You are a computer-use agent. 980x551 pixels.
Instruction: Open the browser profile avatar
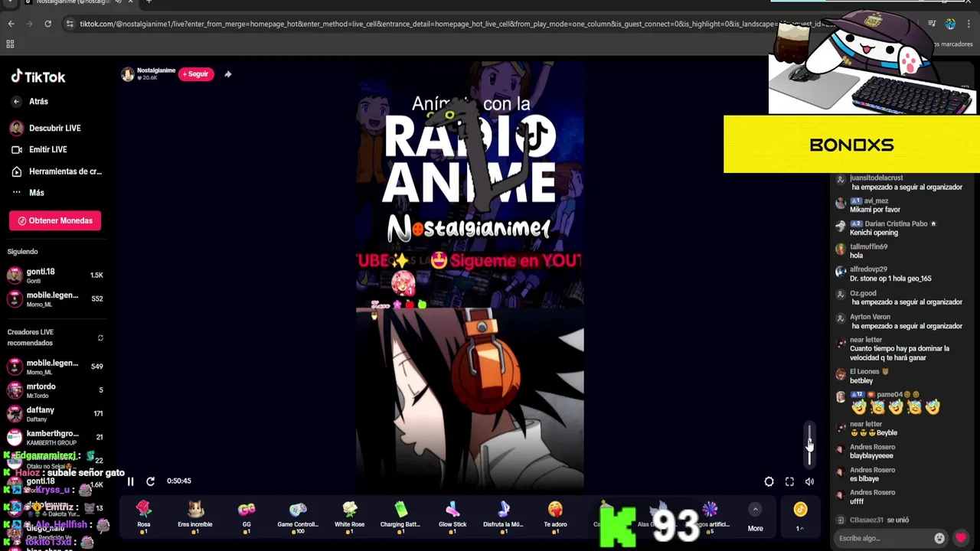coord(950,24)
